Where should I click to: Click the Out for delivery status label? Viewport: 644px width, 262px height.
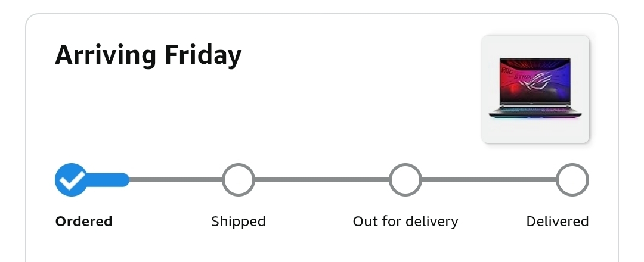pos(405,222)
